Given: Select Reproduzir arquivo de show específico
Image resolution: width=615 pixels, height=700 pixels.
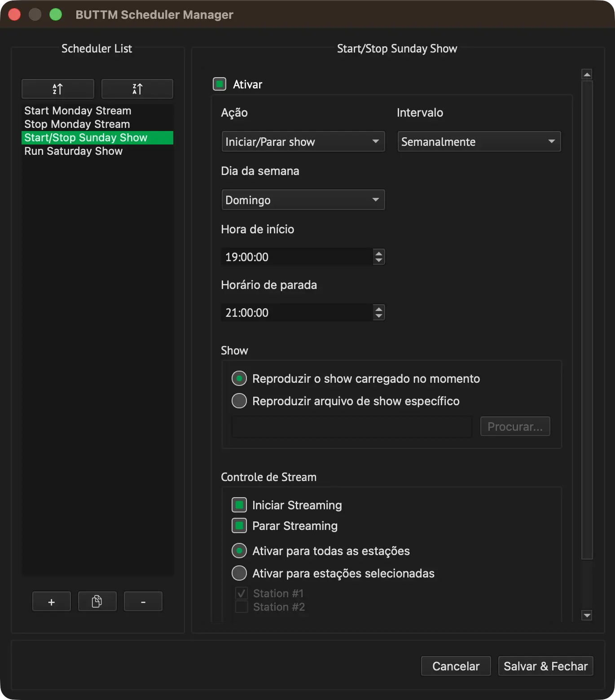Looking at the screenshot, I should [x=239, y=401].
